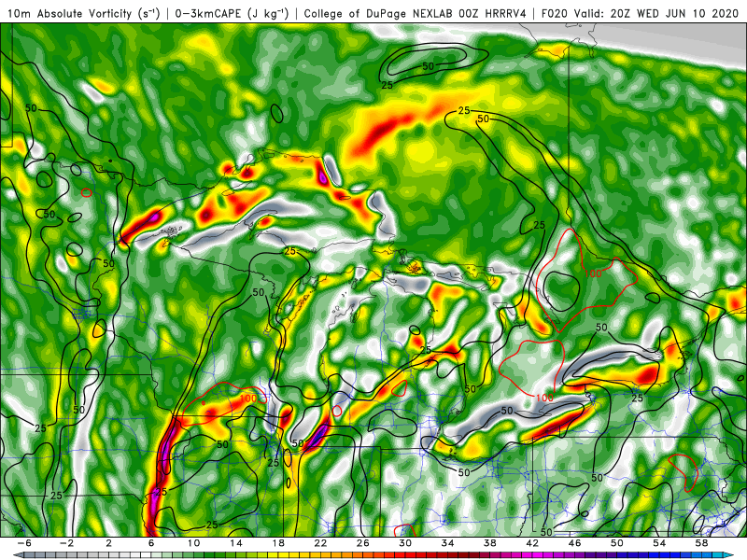Click the '-6' color scale label
Viewport: 747px width, 560px height.
tap(24, 543)
